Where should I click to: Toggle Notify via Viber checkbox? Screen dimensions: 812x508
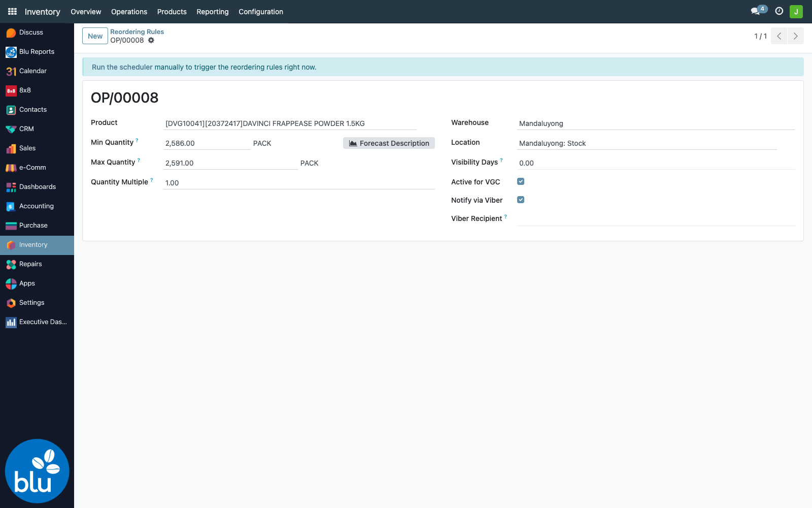(x=521, y=200)
